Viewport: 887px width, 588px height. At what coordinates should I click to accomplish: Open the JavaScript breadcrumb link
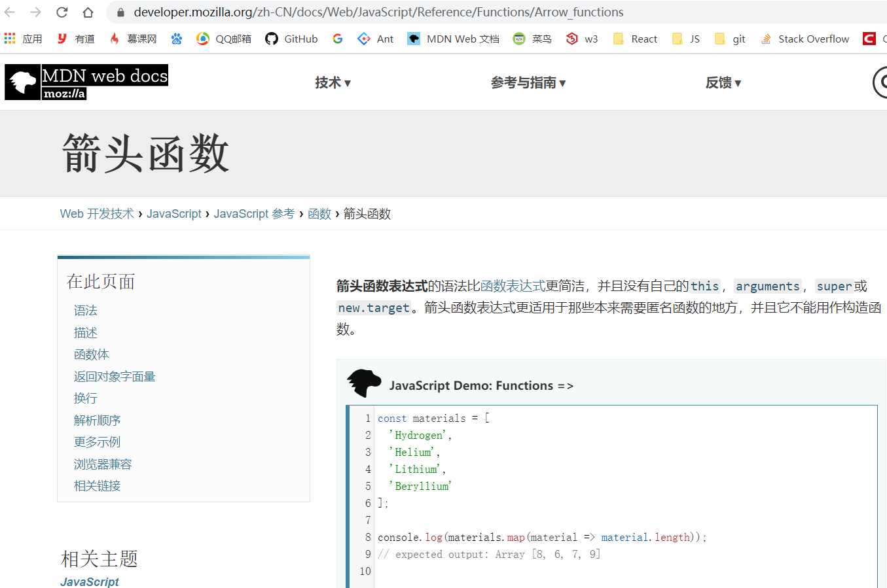[x=173, y=213]
